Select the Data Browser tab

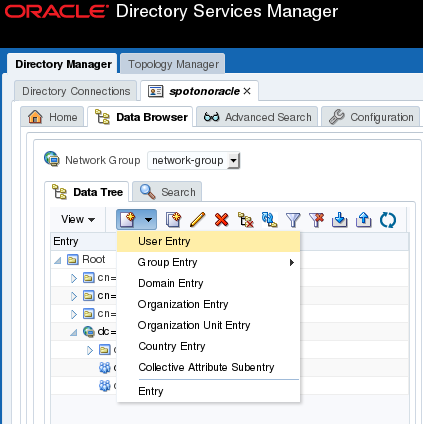click(x=140, y=117)
